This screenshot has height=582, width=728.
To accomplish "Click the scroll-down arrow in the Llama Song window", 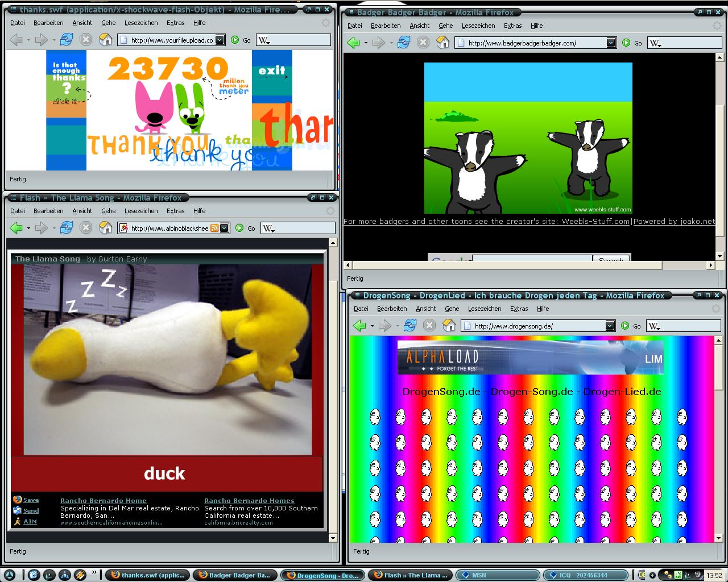I will tap(333, 538).
